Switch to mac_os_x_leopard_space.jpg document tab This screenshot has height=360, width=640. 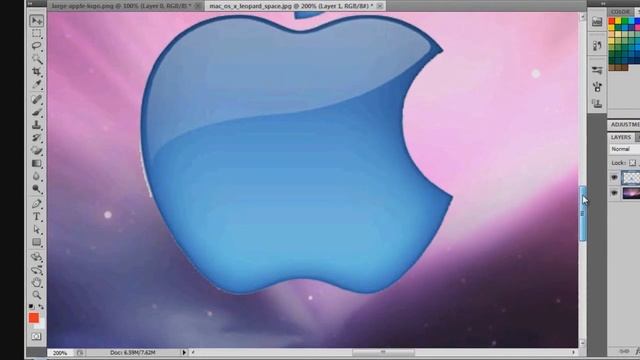point(291,6)
